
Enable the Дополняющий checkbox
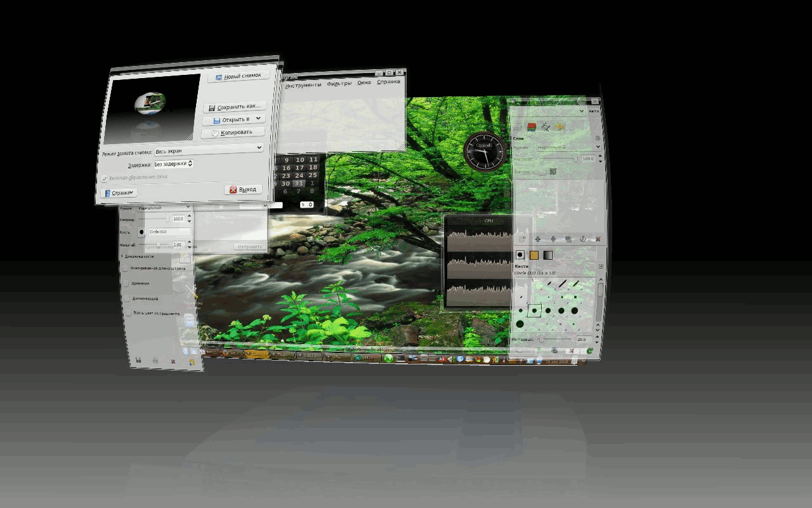pos(128,298)
